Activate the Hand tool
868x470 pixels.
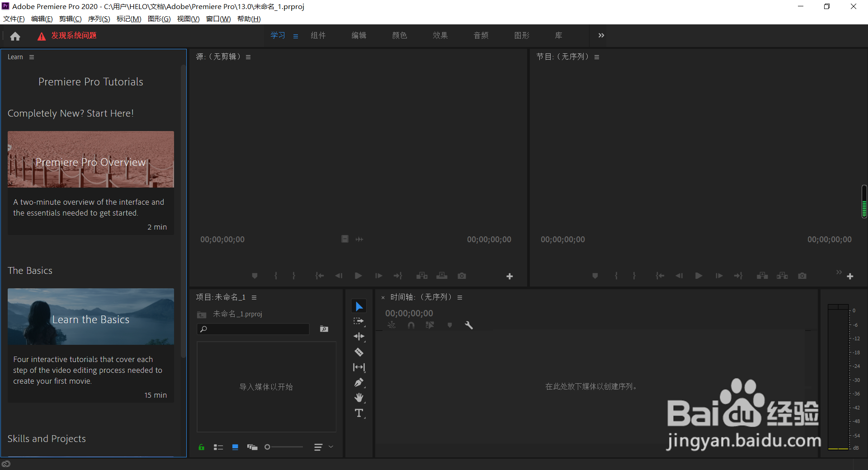point(359,398)
